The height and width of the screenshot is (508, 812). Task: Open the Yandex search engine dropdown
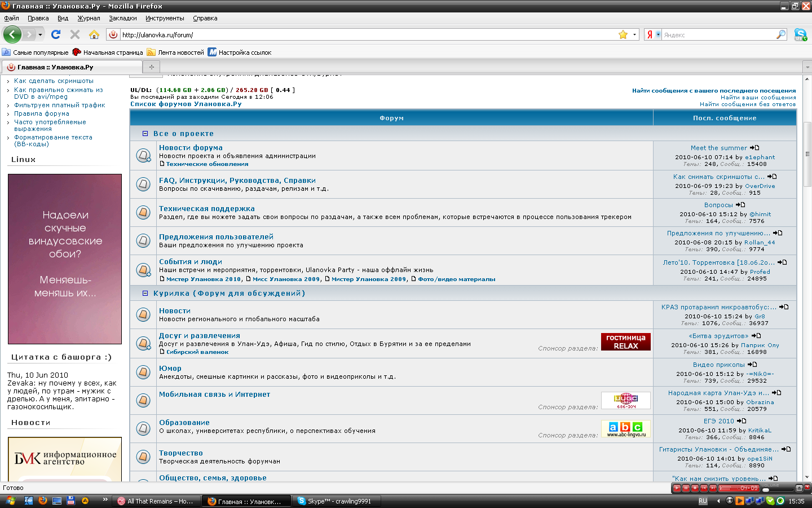pos(658,34)
